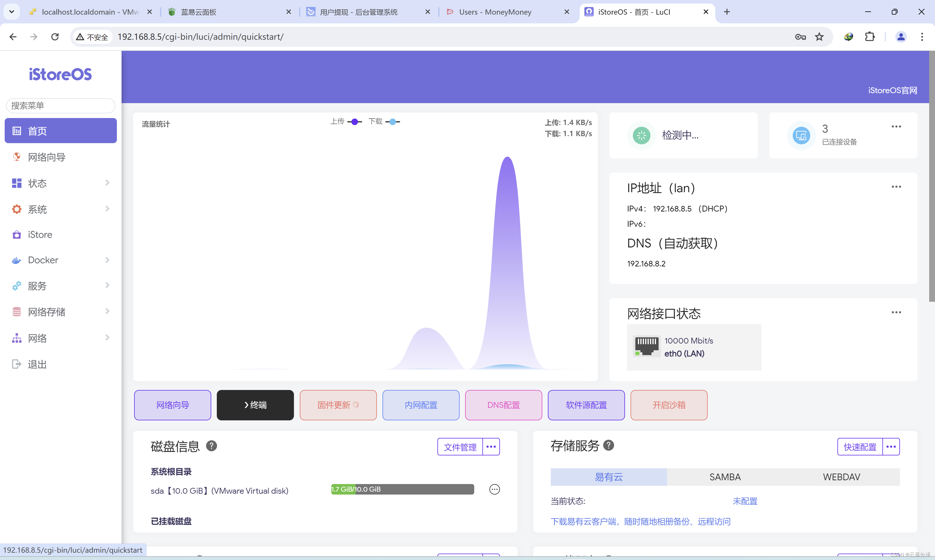935x560 pixels.
Task: Click the bookmark star icon in address bar
Action: pos(819,37)
